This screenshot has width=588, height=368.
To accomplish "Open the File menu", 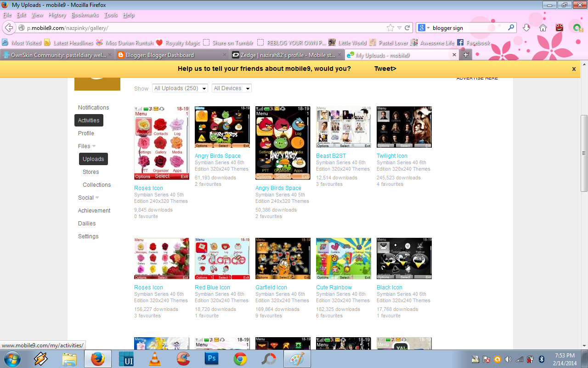I will [7, 15].
